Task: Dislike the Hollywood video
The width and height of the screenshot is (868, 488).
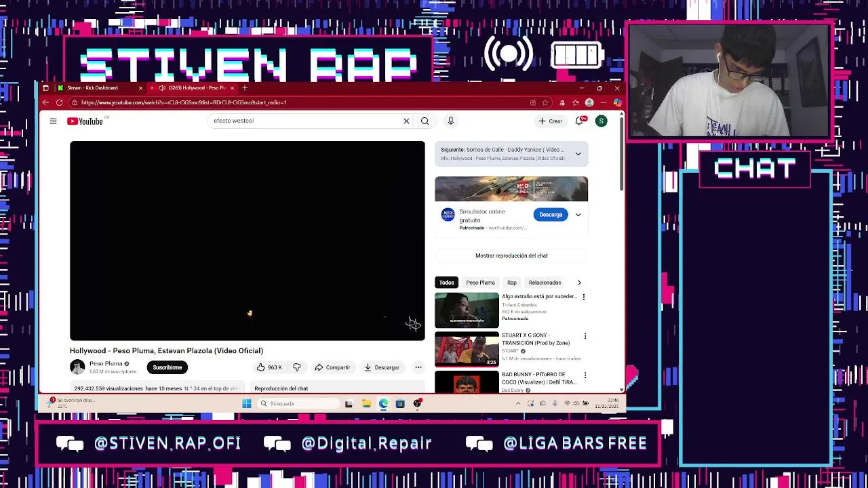Action: 297,367
